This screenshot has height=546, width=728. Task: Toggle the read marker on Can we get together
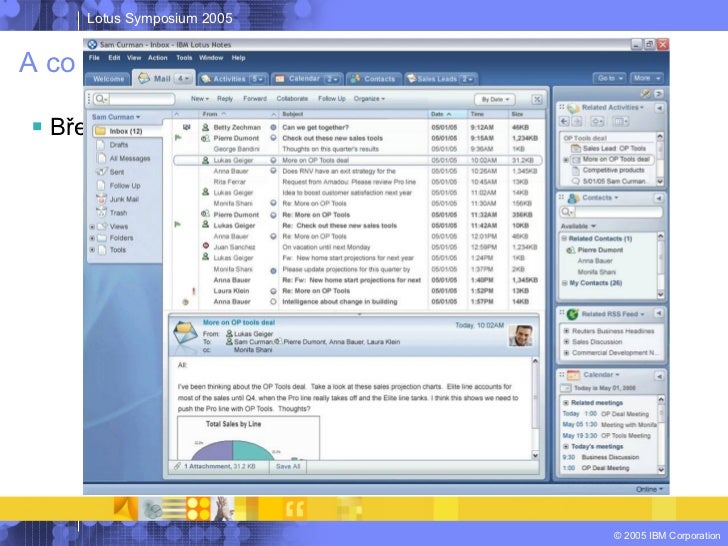(273, 127)
